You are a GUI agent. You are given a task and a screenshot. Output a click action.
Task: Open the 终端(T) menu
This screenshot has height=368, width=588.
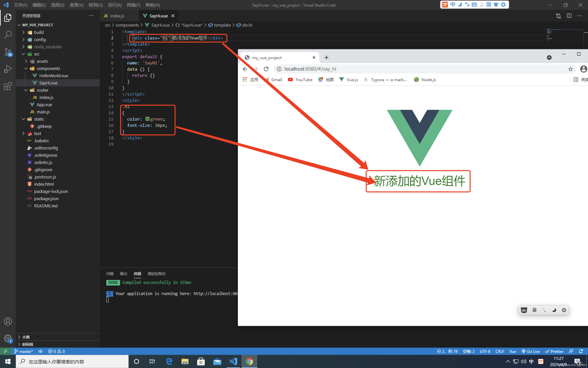coord(133,5)
